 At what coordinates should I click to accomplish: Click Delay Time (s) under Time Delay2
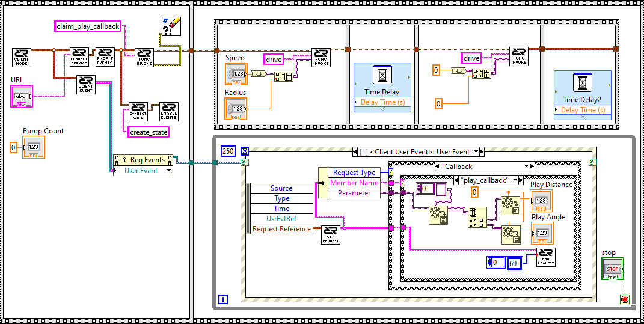583,110
